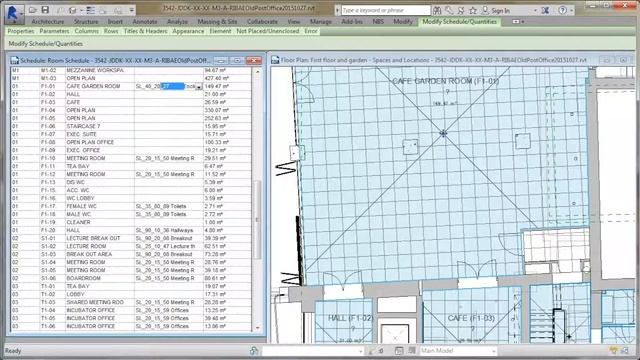Screen dimensions: 640x360
Task: Open the Add-Ins ribbon tab
Action: tap(352, 22)
